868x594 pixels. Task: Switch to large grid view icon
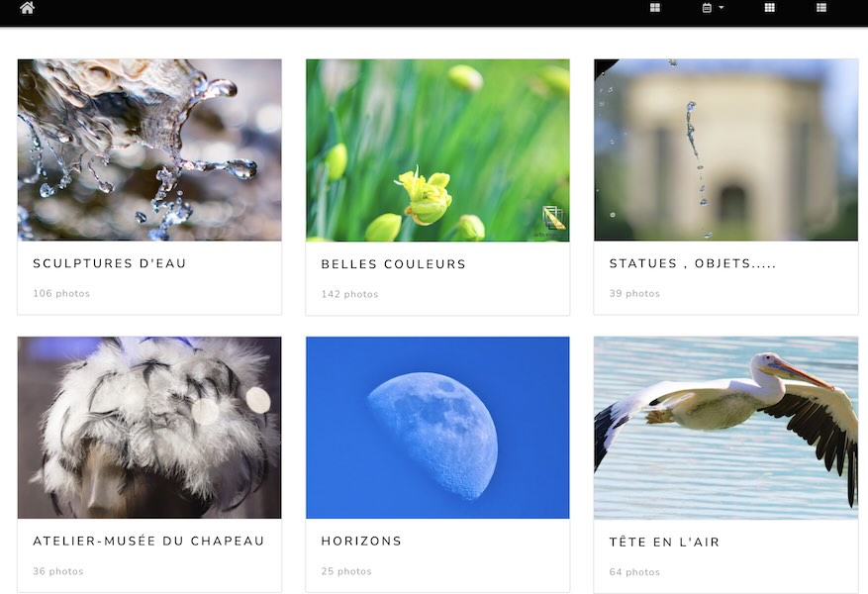(x=655, y=8)
